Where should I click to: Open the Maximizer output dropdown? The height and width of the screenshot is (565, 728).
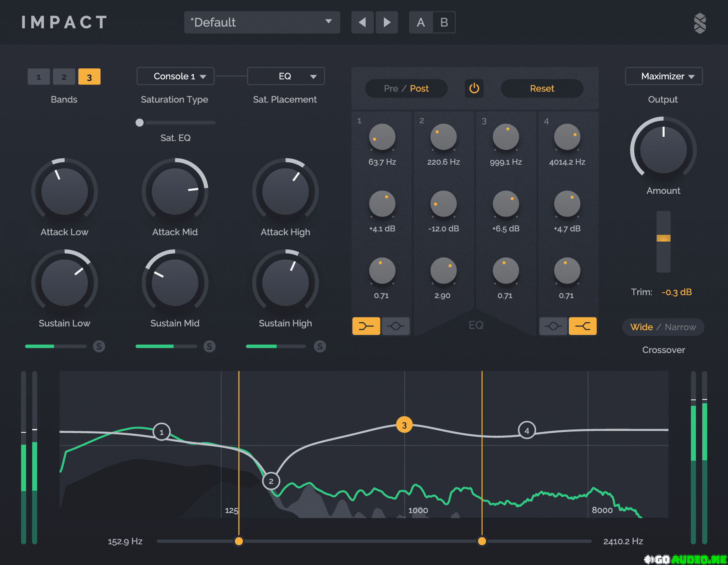click(x=664, y=76)
